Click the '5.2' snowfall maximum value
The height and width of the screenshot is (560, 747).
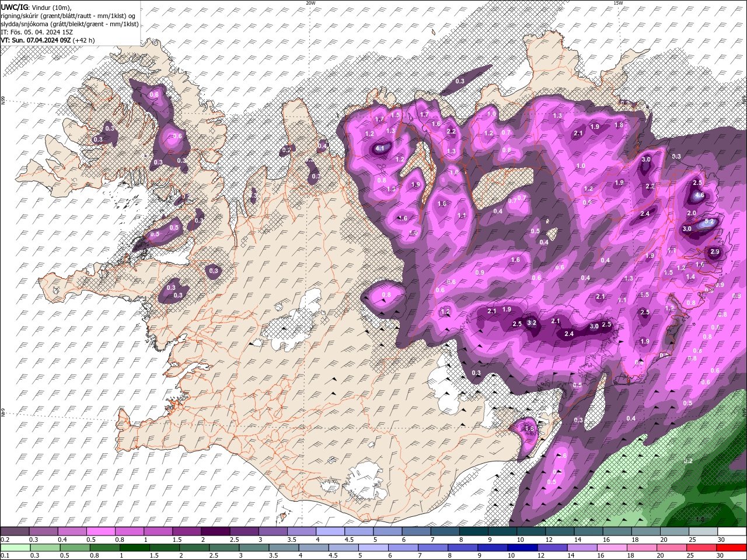tap(710, 222)
